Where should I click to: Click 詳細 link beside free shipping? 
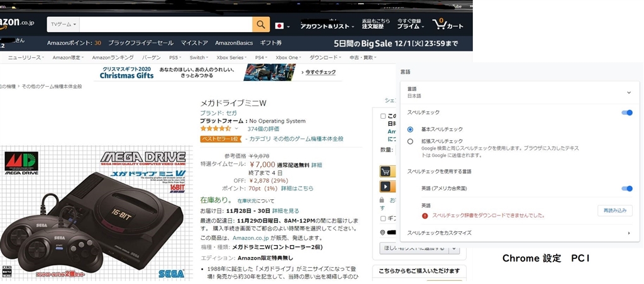click(x=317, y=165)
